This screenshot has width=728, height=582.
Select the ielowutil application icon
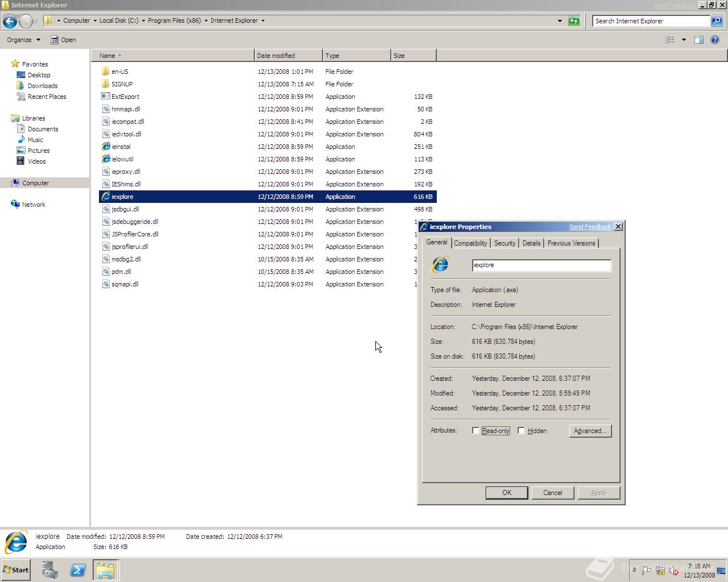click(x=105, y=159)
